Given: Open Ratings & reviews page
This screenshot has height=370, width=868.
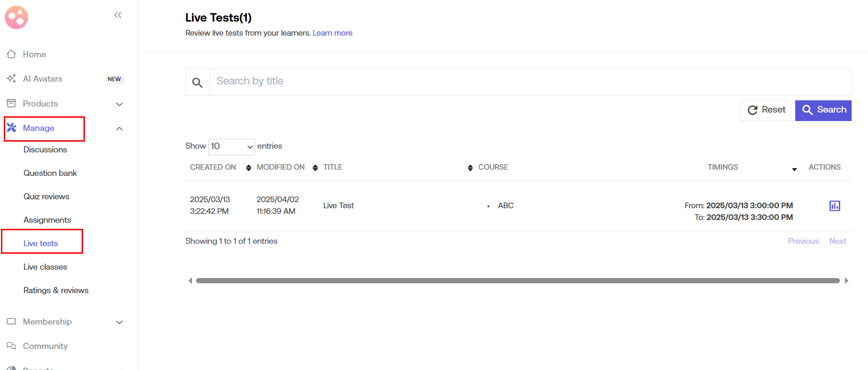Looking at the screenshot, I should (56, 290).
